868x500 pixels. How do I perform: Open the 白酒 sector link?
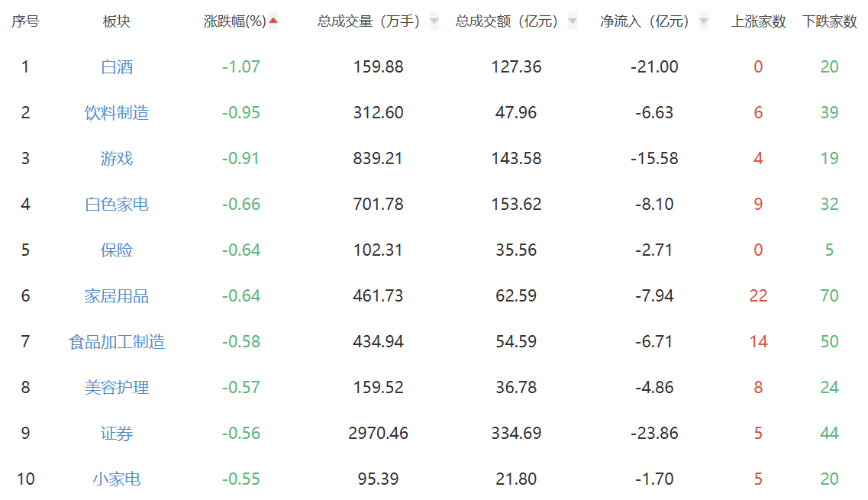[x=117, y=67]
